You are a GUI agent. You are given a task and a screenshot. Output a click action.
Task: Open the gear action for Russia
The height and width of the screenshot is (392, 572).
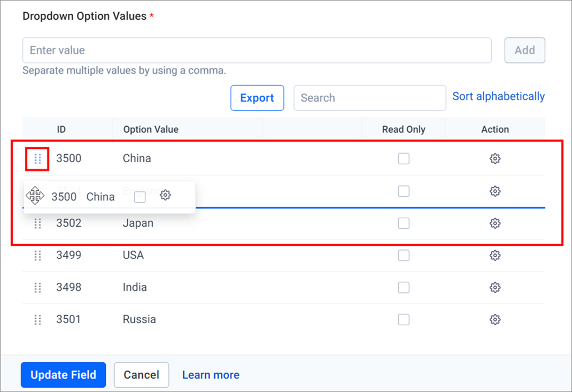pyautogui.click(x=495, y=320)
